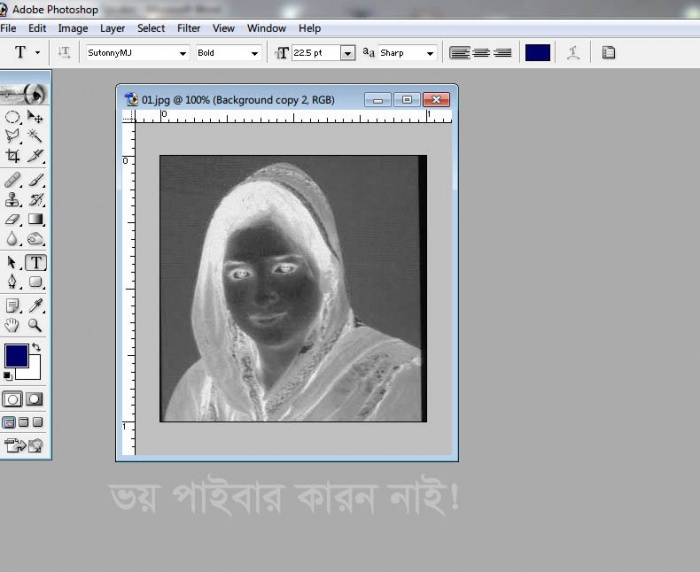This screenshot has height=572, width=700.
Task: Swap foreground and background colors
Action: click(x=37, y=347)
